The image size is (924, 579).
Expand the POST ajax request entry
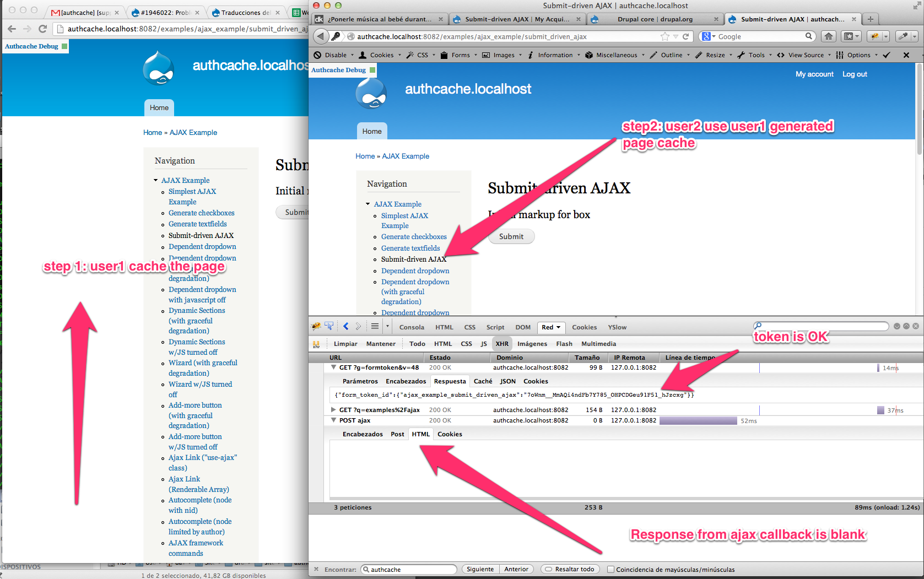[x=333, y=420]
